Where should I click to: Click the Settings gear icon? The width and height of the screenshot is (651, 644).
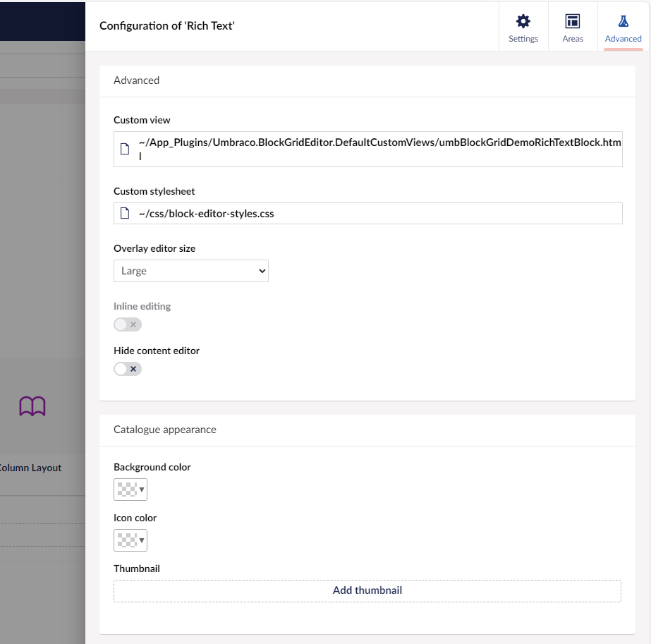tap(523, 21)
